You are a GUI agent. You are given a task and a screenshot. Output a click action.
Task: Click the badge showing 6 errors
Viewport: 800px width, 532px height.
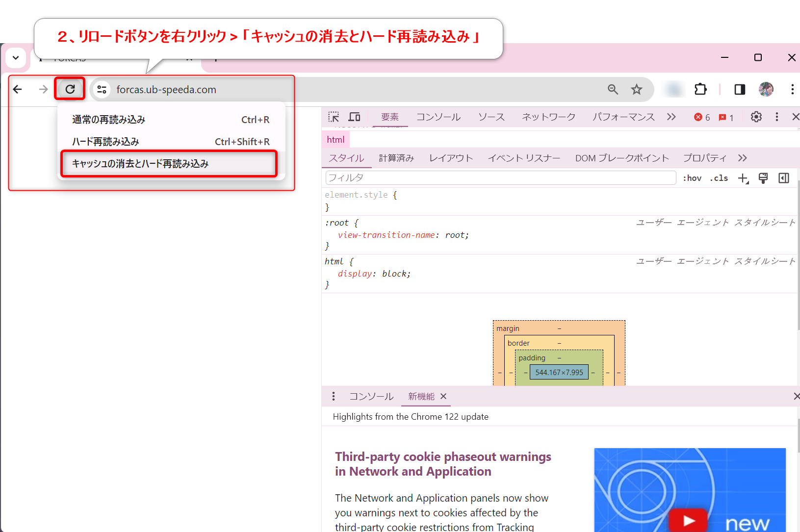point(701,117)
